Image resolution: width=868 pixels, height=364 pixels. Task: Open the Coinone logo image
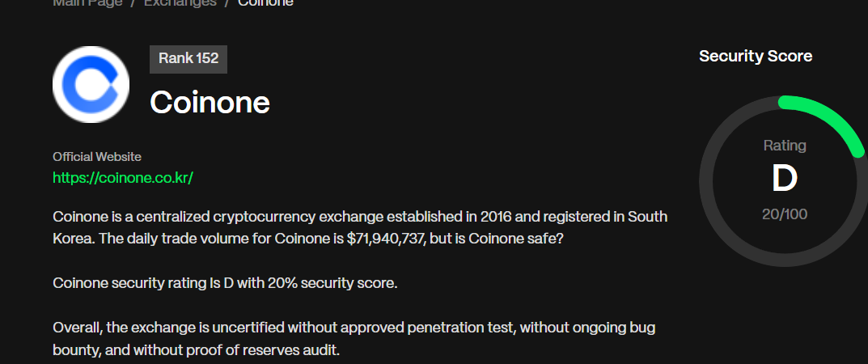[x=91, y=84]
